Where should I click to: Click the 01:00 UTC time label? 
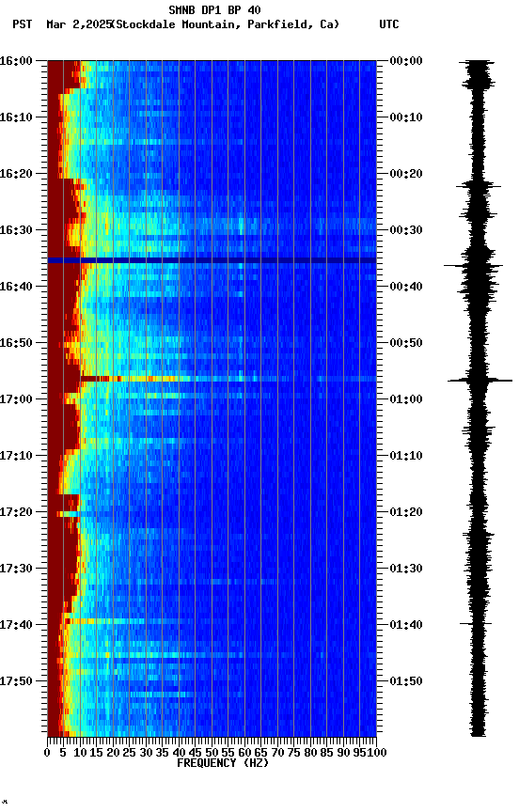pyautogui.click(x=406, y=399)
